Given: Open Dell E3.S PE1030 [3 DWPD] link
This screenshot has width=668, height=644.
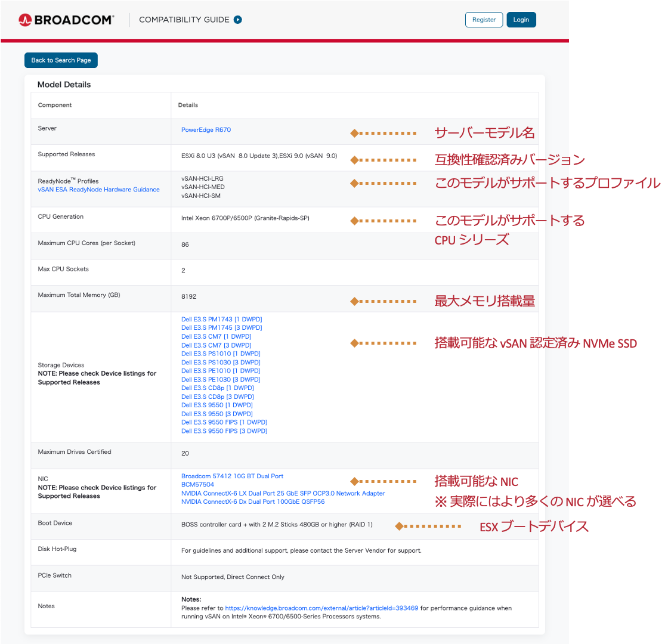Looking at the screenshot, I should pyautogui.click(x=221, y=379).
